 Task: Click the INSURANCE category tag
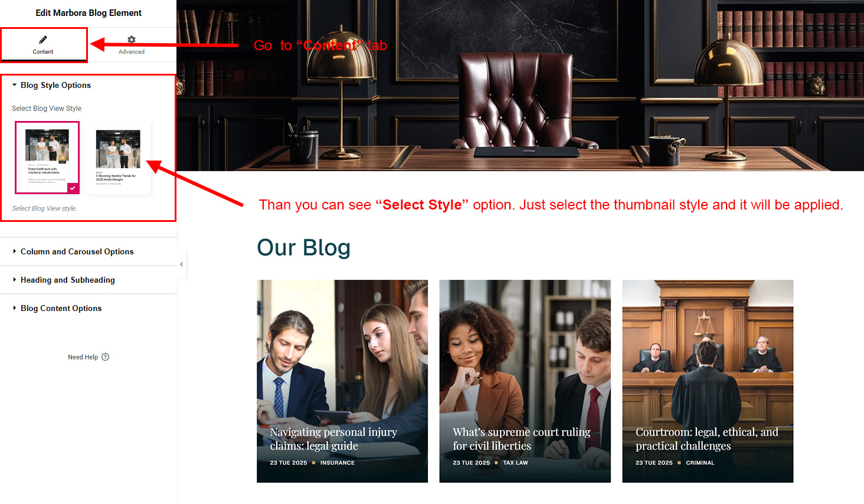tap(338, 463)
